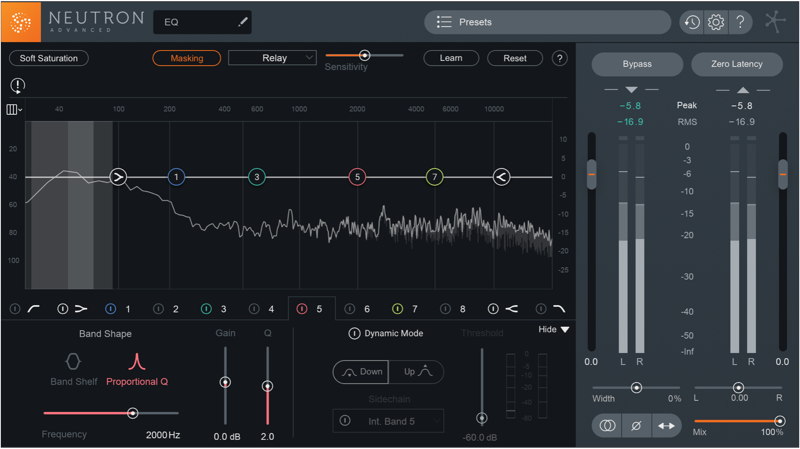The image size is (800, 449).
Task: Choose the Band Shelf shape icon
Action: point(73,362)
